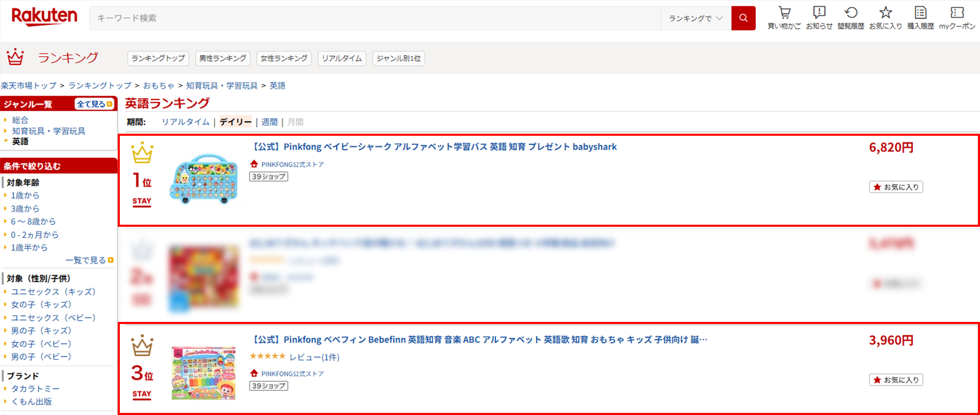This screenshot has width=980, height=415.
Task: Open レビュー(1件) for the rank 3 item
Action: pyautogui.click(x=314, y=357)
